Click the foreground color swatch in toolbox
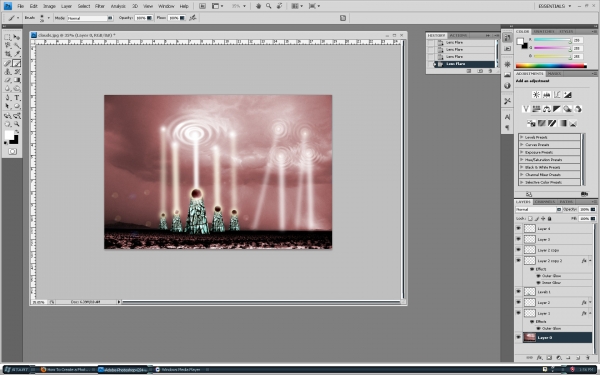 9,135
